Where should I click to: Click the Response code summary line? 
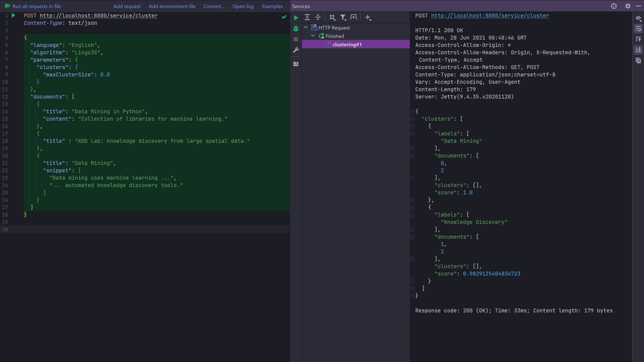[514, 310]
